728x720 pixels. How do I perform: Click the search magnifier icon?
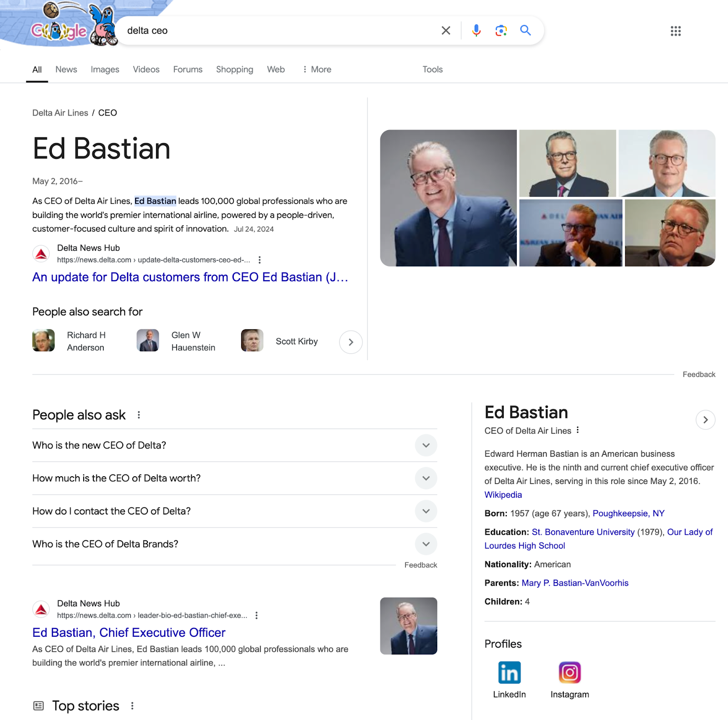(x=526, y=30)
